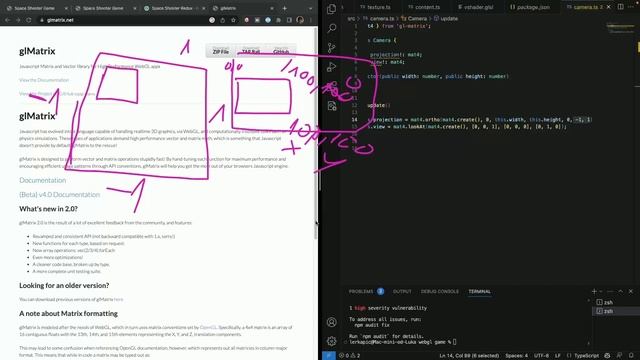Follow the OpenGL link in Matrix formatting note
Screen dimensions: 640x360
coord(208,327)
